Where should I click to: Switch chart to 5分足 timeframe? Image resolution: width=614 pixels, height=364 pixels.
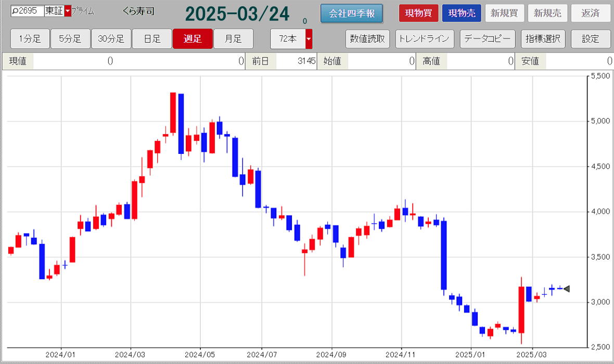tap(70, 39)
